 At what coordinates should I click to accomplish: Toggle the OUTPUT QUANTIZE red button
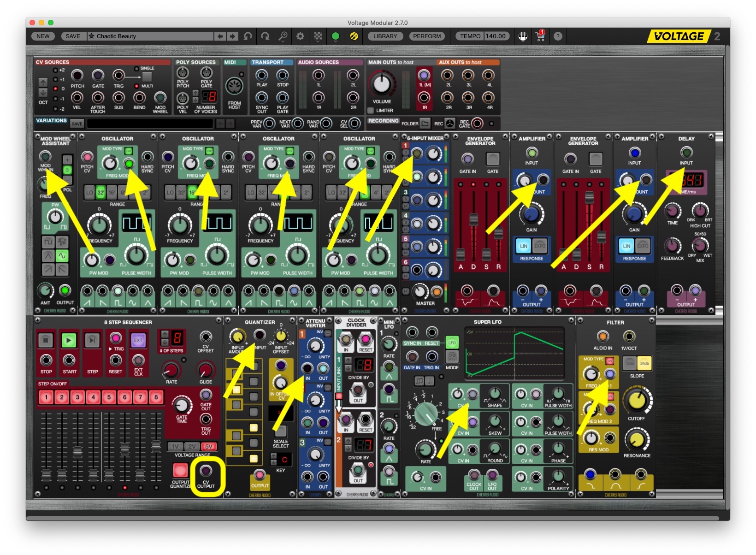pyautogui.click(x=180, y=471)
